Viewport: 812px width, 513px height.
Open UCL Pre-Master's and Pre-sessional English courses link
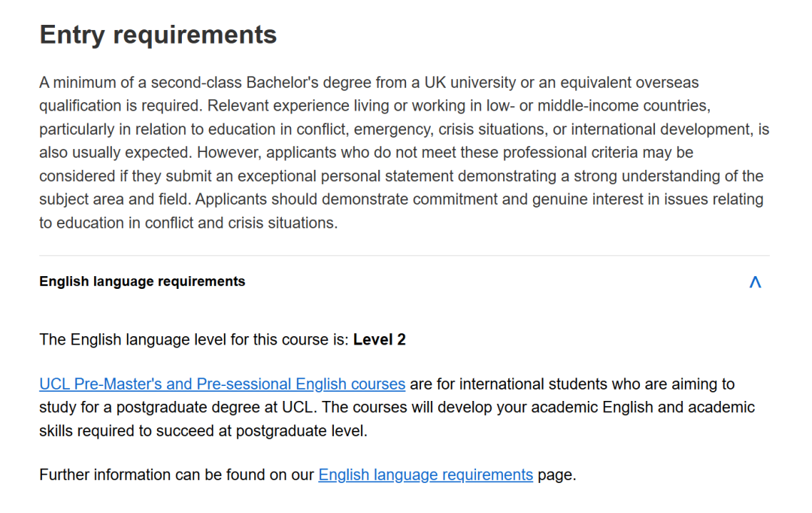[x=222, y=384]
